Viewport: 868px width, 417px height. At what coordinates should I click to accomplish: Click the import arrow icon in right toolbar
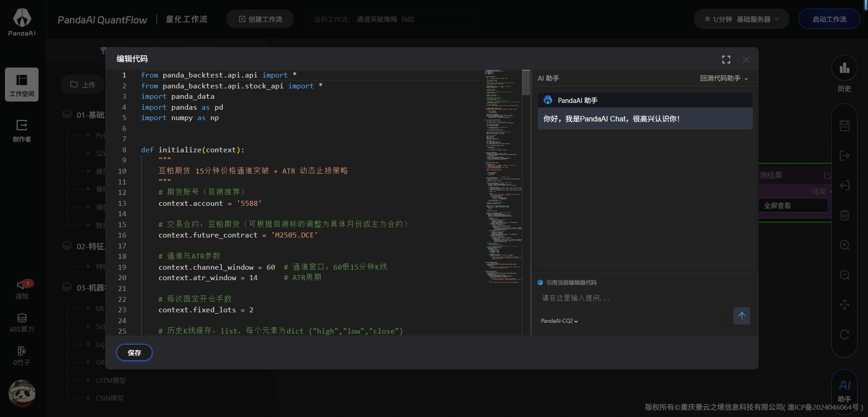pos(844,185)
